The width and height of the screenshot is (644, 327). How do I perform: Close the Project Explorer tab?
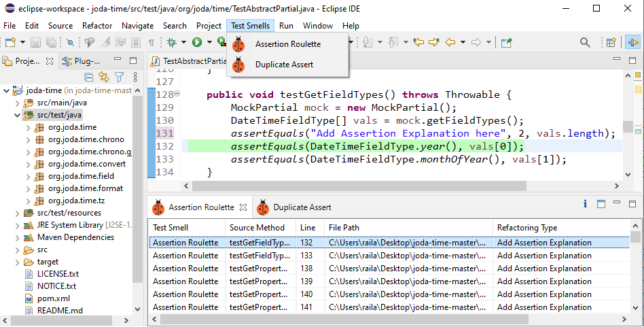[x=50, y=61]
